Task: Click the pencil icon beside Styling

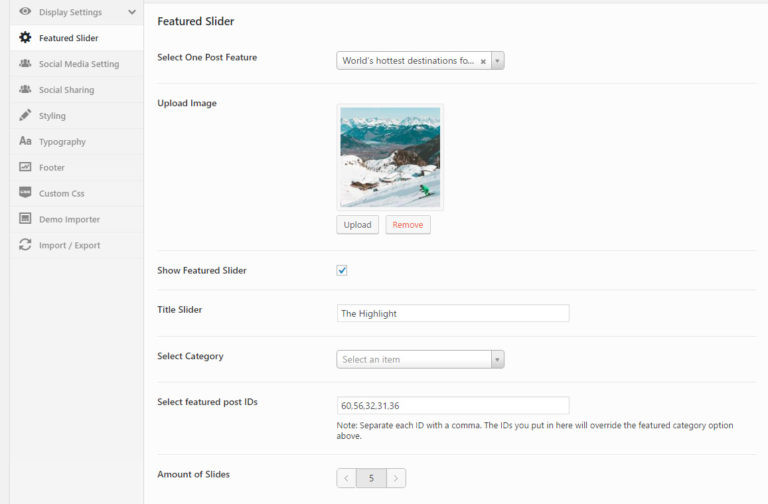Action: [25, 115]
